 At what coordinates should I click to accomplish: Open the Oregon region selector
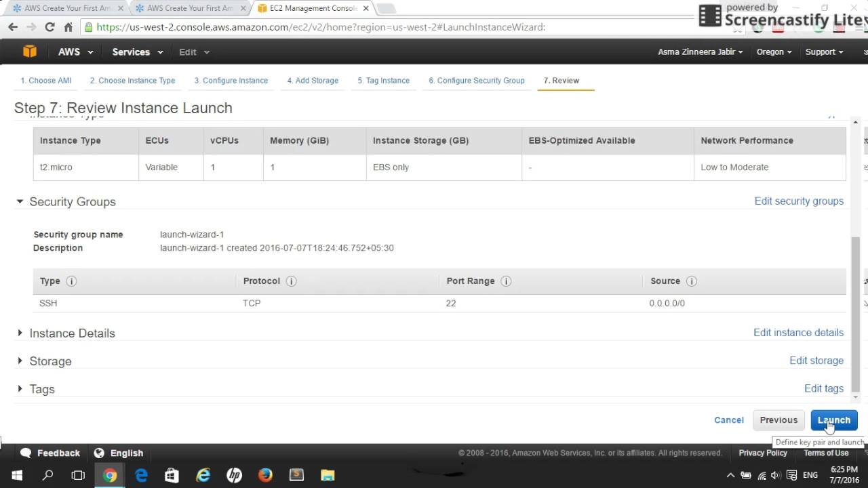[774, 52]
